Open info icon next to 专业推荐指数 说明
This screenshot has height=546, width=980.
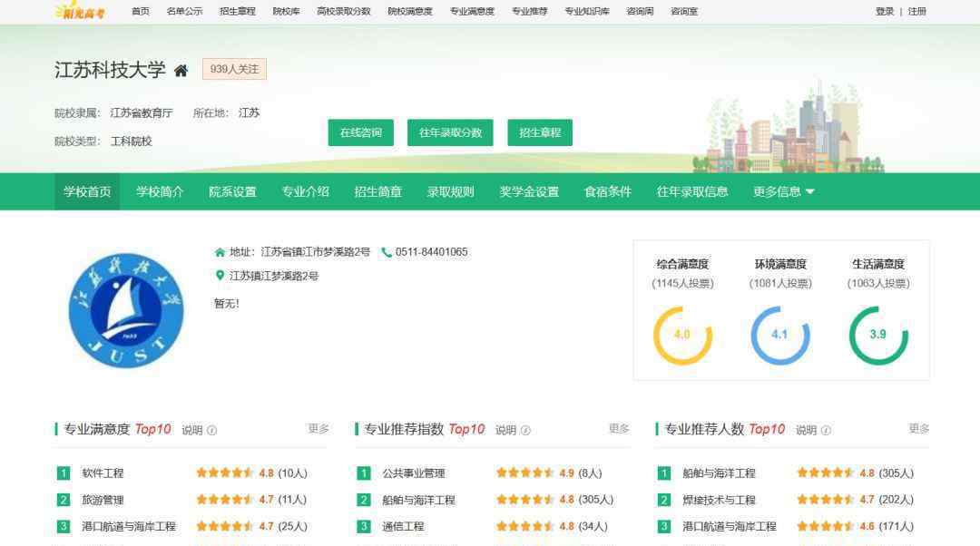pos(525,431)
